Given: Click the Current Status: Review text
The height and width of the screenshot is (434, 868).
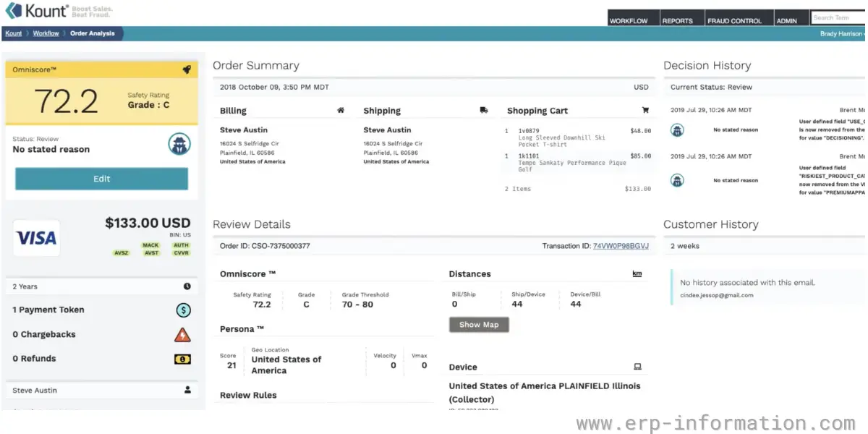Looking at the screenshot, I should (x=711, y=87).
